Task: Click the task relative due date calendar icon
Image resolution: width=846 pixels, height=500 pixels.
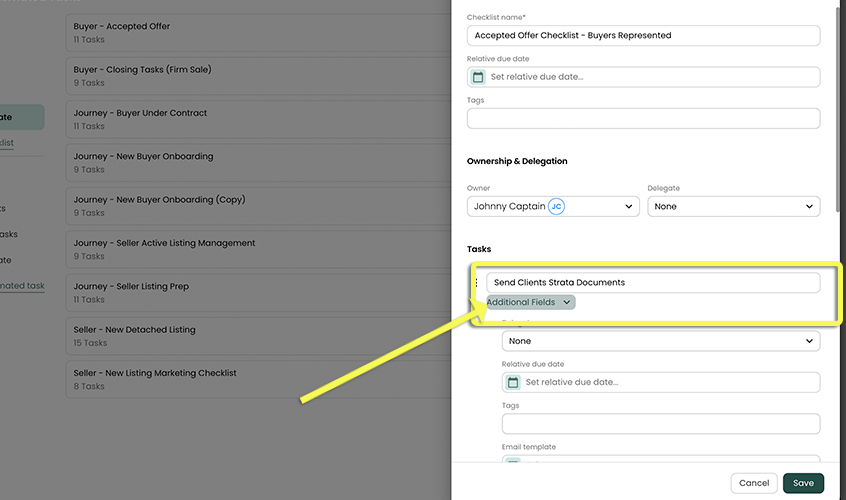Action: coord(513,382)
